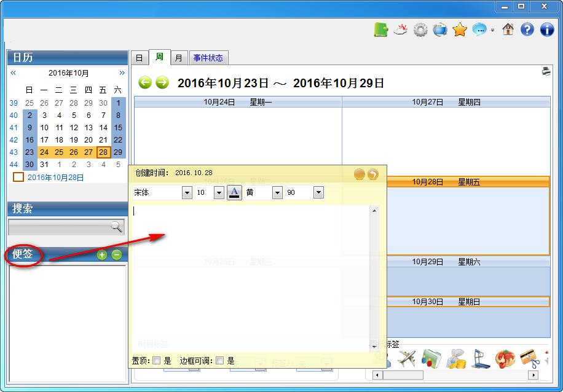This screenshot has height=392, width=563.
Task: Select the 10月30日 星期日 day header
Action: click(x=446, y=302)
